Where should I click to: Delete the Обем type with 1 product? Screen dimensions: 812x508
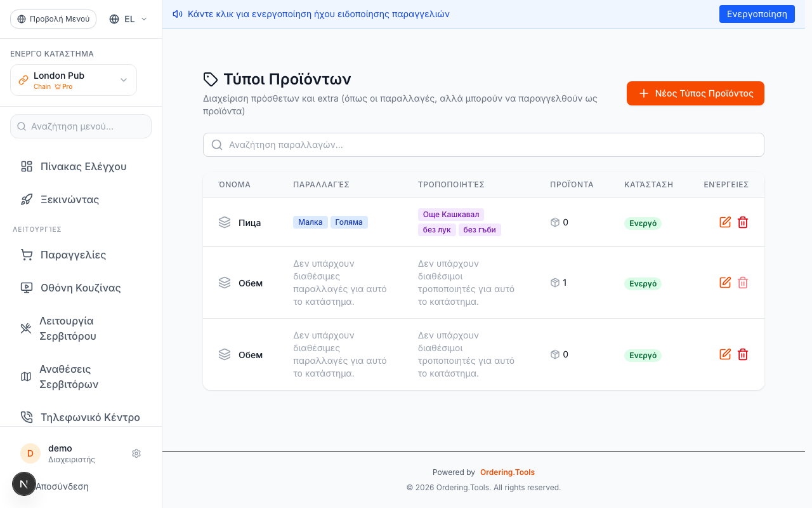743,283
